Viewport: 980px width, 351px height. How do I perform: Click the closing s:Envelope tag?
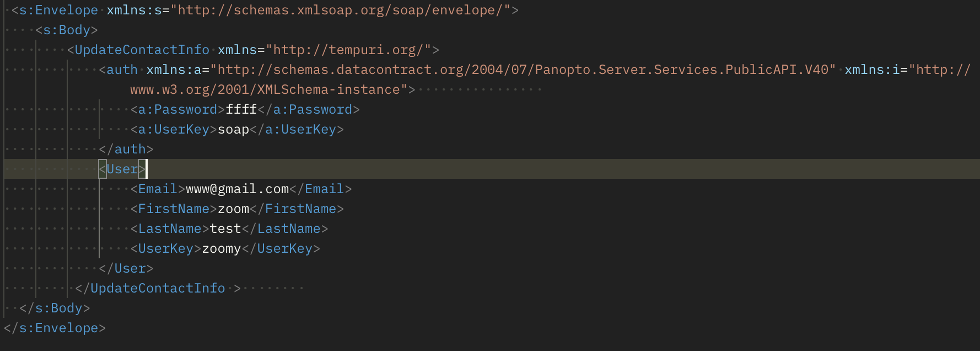(55, 328)
